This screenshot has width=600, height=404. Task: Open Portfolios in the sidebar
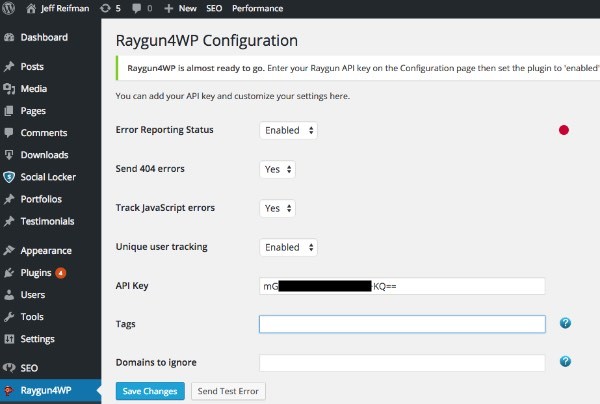pyautogui.click(x=41, y=199)
